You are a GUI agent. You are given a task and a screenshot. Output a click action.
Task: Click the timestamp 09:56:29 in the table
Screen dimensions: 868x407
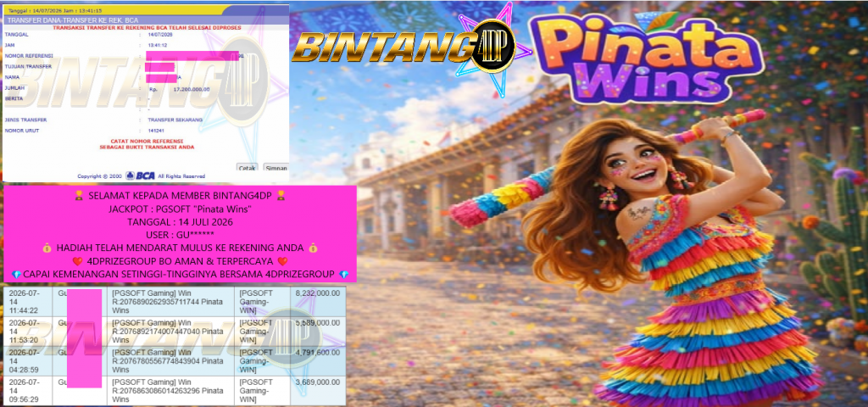23,399
